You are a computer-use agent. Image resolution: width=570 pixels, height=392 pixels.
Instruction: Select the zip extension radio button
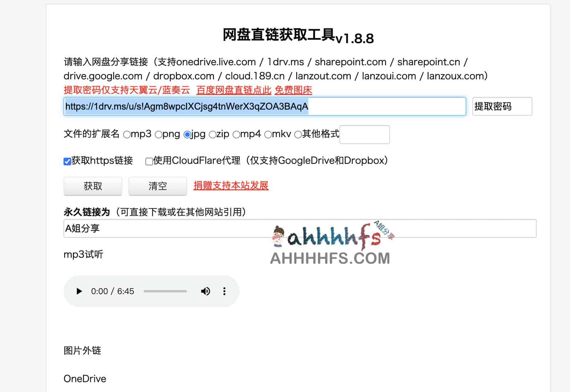click(x=212, y=135)
